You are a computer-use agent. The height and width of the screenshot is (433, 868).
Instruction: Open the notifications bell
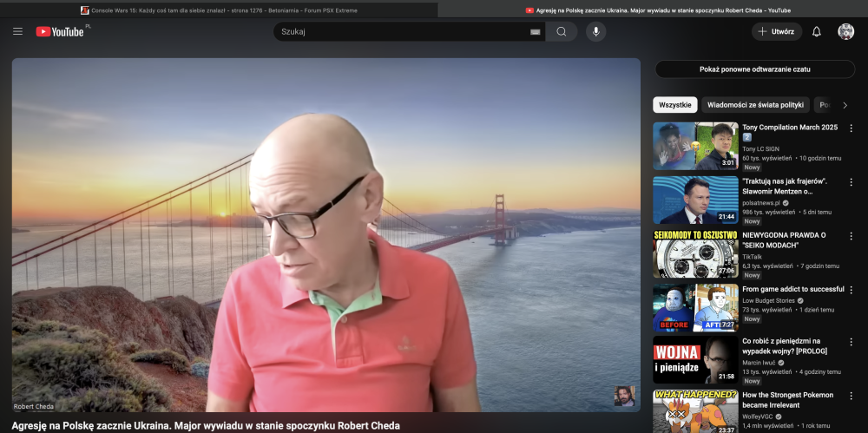816,31
